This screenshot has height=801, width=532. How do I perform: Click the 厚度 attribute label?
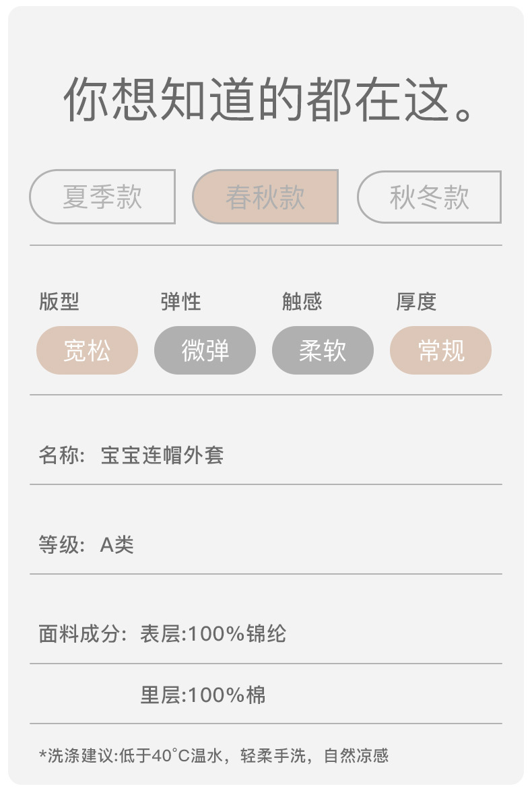pos(416,302)
